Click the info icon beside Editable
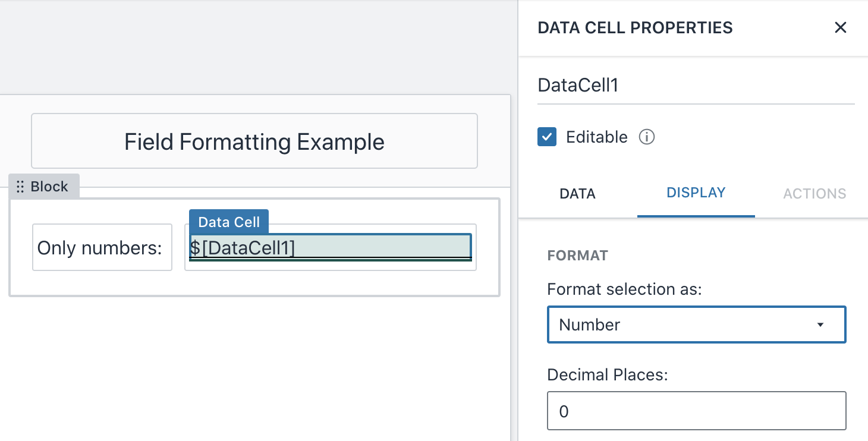 [x=647, y=137]
